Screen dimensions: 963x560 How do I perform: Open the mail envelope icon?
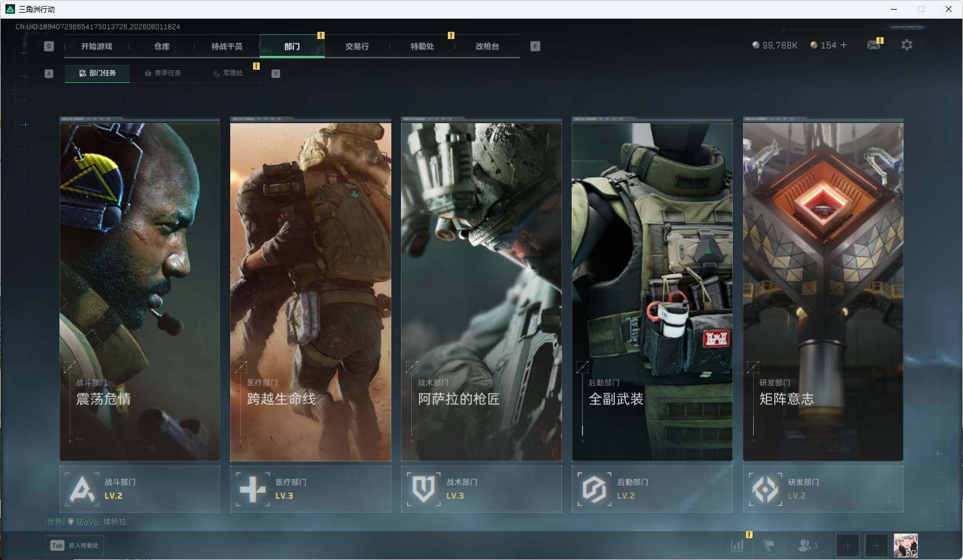pyautogui.click(x=874, y=45)
